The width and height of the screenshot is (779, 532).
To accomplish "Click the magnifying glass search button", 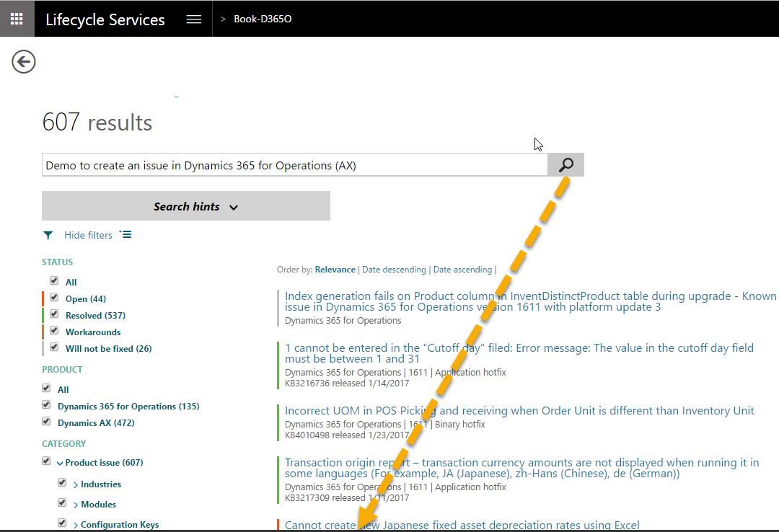I will click(x=565, y=165).
